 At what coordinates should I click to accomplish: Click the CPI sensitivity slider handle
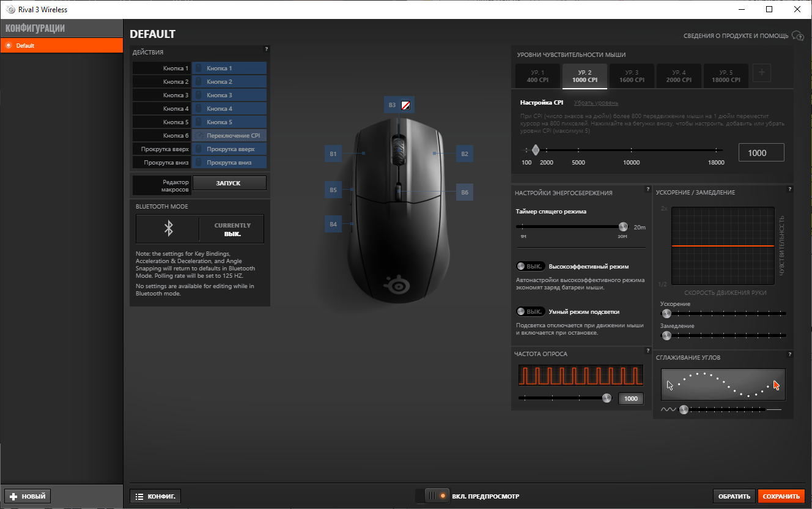click(536, 150)
